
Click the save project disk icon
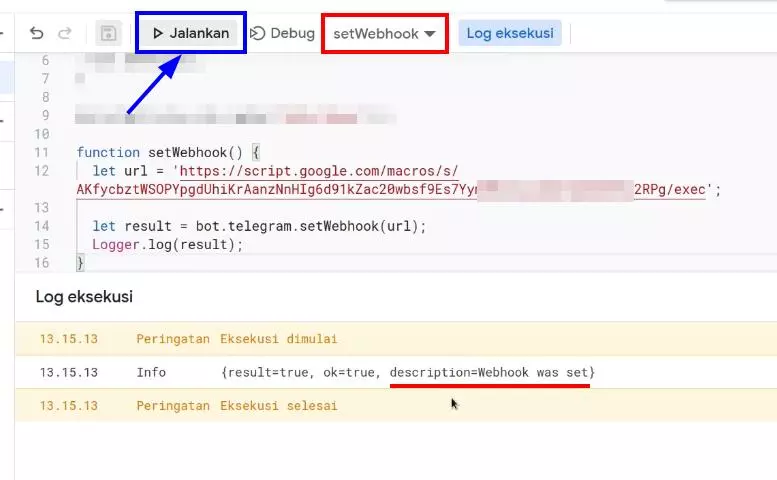(x=108, y=33)
